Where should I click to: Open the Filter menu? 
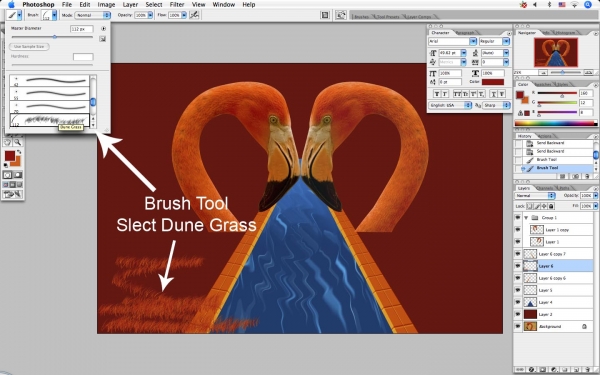pyautogui.click(x=177, y=5)
